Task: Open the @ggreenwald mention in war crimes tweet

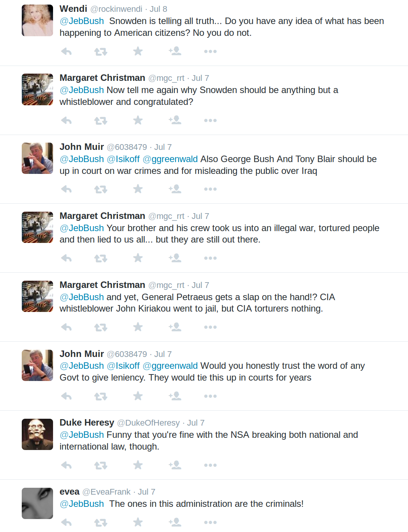Action: pyautogui.click(x=170, y=159)
